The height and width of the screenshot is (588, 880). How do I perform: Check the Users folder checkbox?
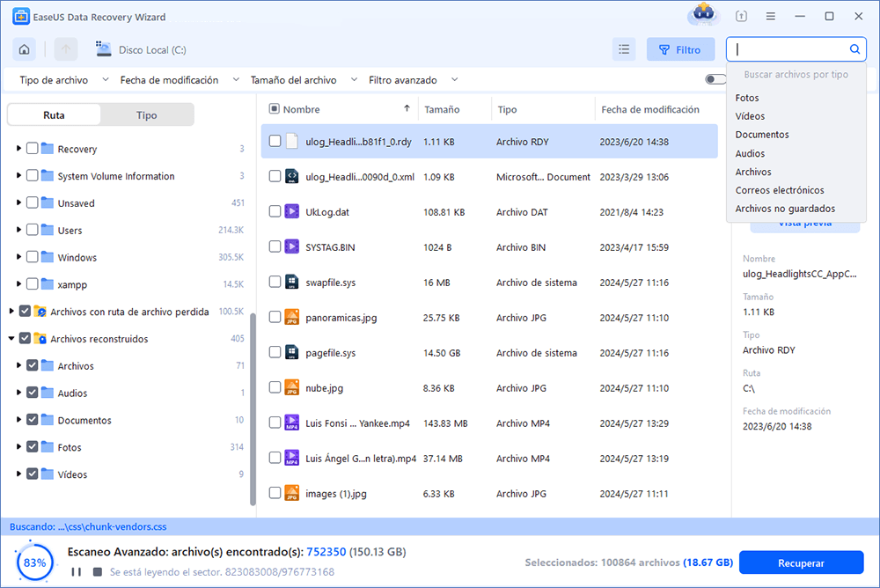click(32, 230)
